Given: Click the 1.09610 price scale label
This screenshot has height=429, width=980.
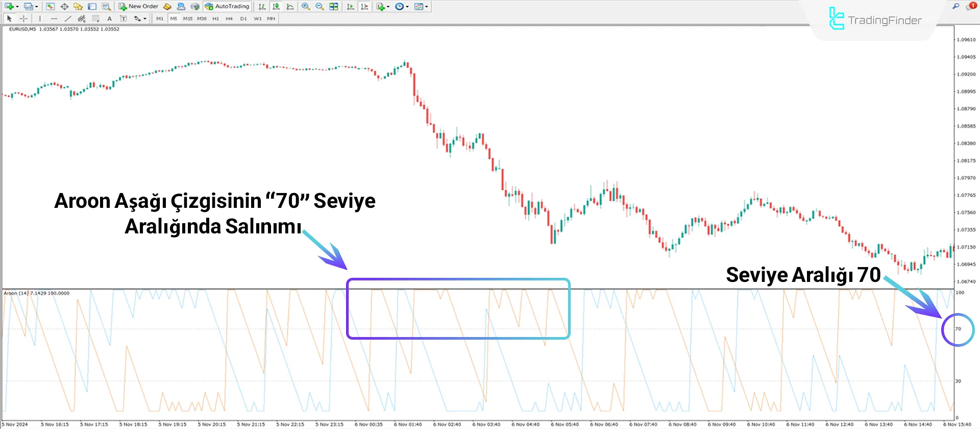Looking at the screenshot, I should pyautogui.click(x=966, y=40).
